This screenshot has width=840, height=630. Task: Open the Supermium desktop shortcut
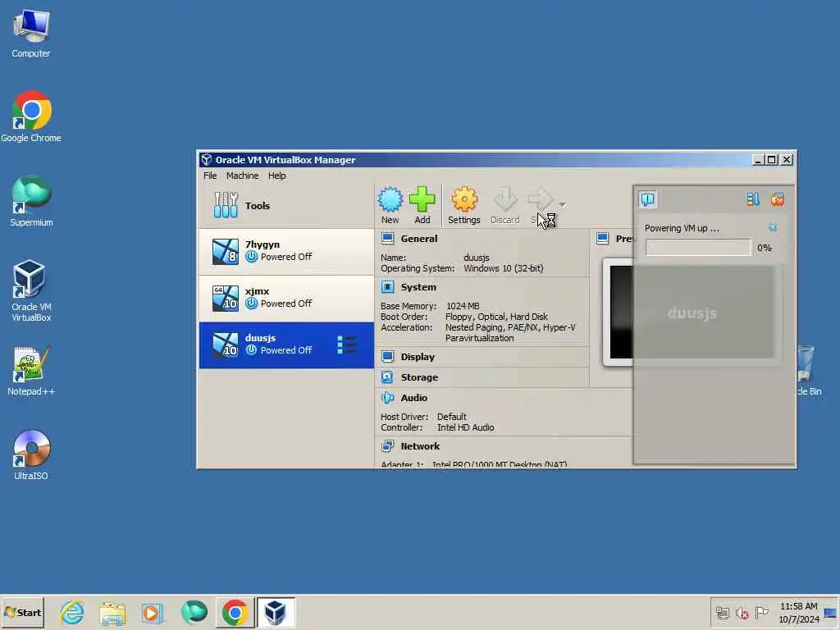[31, 202]
